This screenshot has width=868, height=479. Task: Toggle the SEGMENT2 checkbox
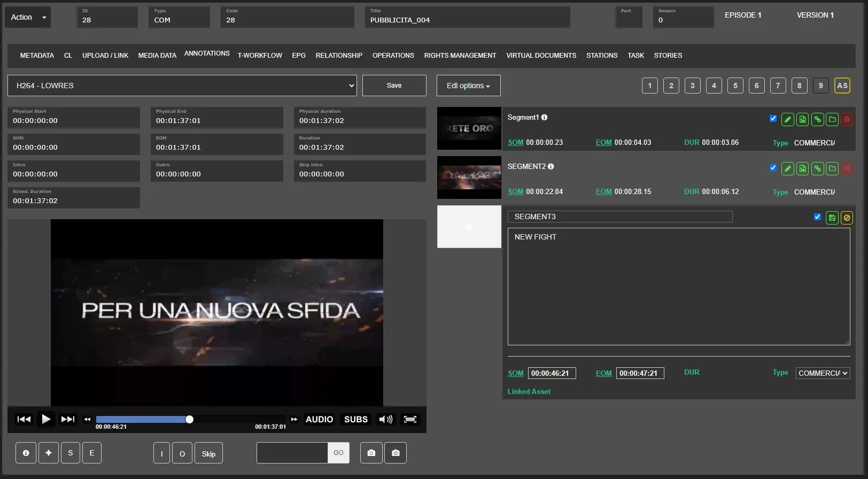point(773,168)
